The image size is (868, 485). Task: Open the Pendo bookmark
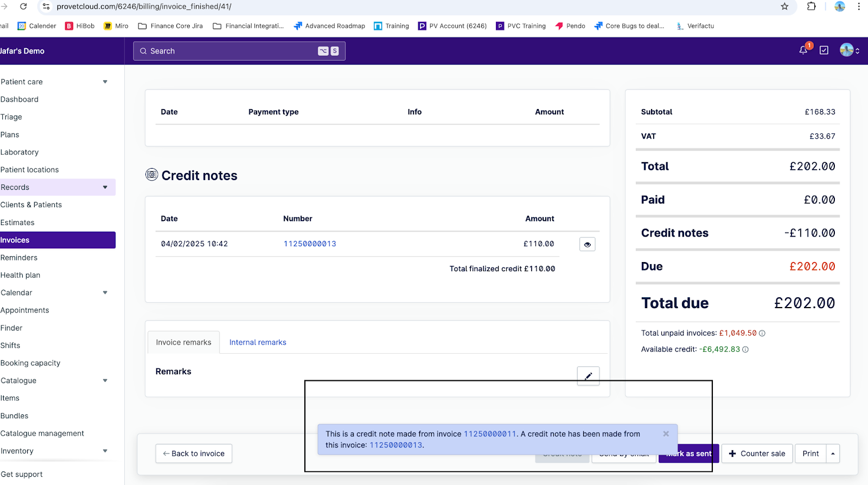[570, 26]
